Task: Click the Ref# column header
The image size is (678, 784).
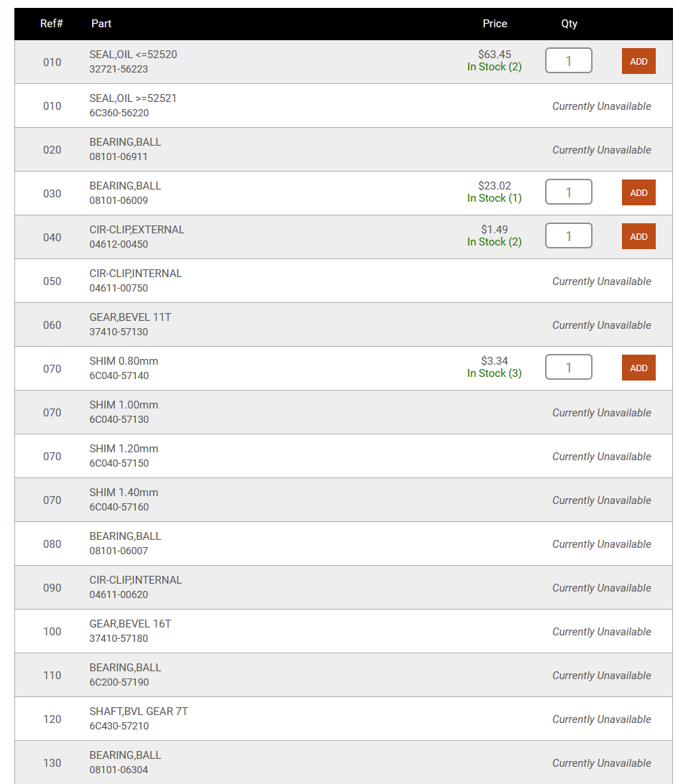Action: click(x=52, y=24)
